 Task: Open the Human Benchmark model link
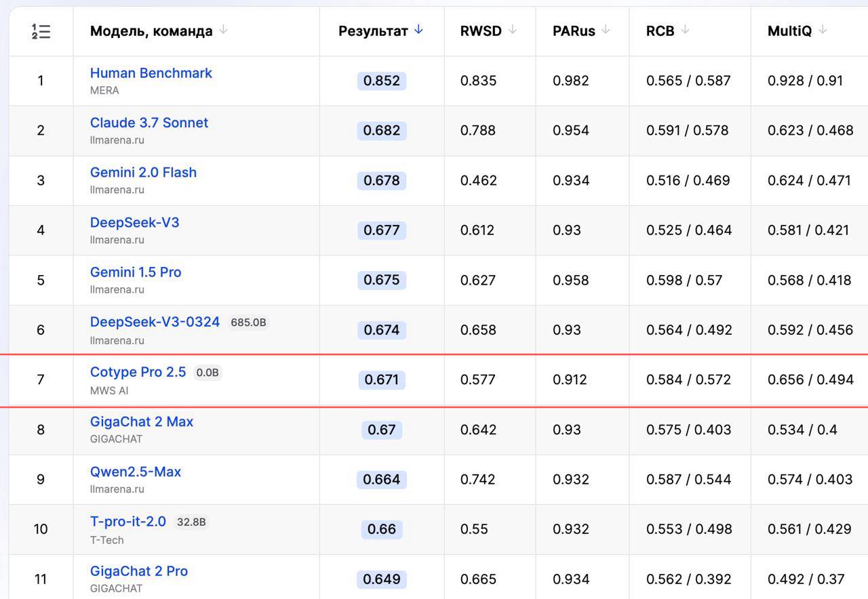tap(151, 73)
